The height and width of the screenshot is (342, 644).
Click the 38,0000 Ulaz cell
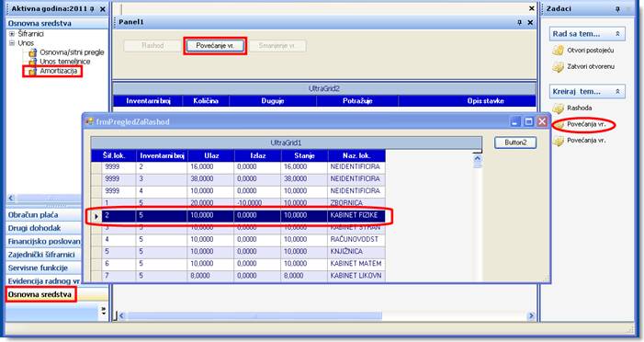211,178
